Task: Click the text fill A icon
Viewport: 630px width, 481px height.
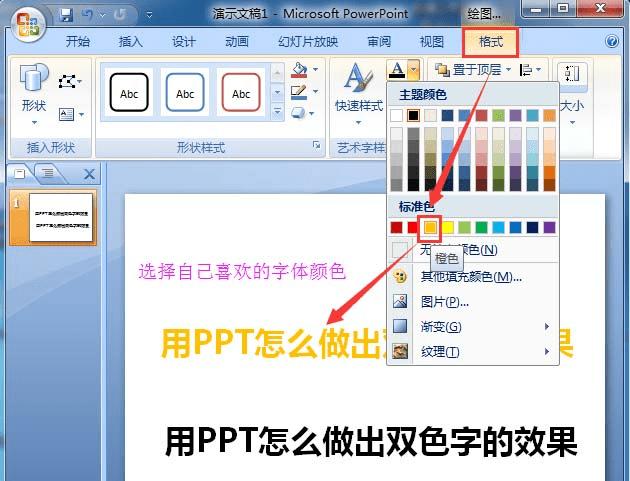Action: coord(397,70)
